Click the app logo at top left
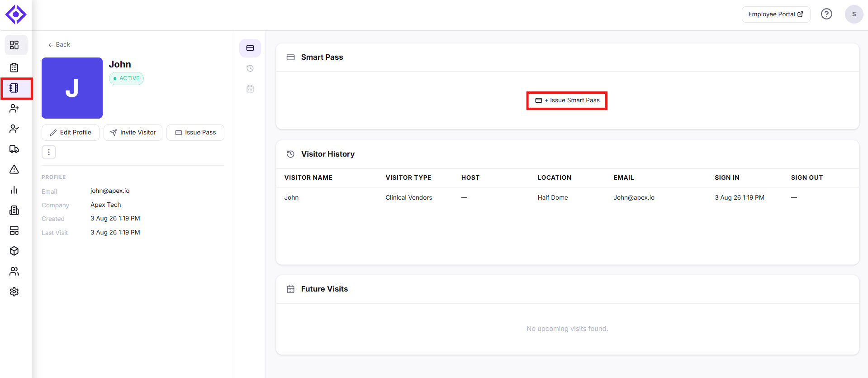 pos(16,14)
